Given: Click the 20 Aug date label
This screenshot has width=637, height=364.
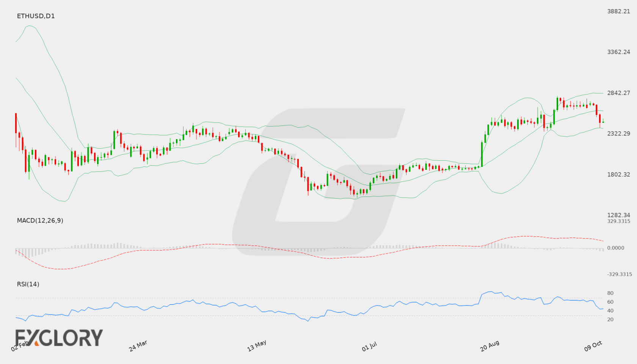Looking at the screenshot, I should pyautogui.click(x=490, y=346).
